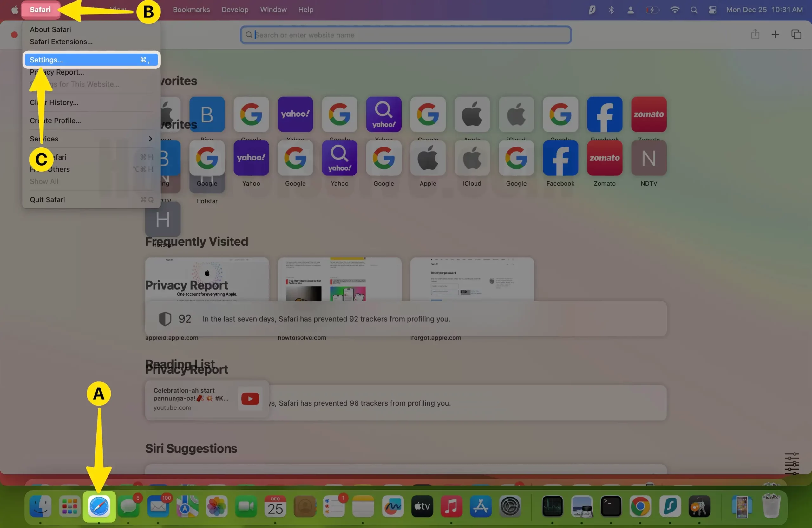Click the Safari menu bar item
Image resolution: width=812 pixels, height=528 pixels.
40,10
